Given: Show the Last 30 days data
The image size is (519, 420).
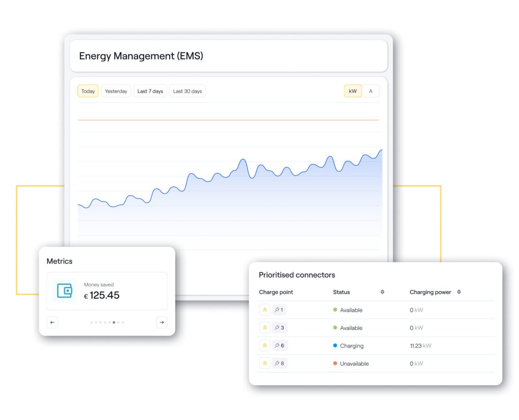Looking at the screenshot, I should tap(187, 91).
